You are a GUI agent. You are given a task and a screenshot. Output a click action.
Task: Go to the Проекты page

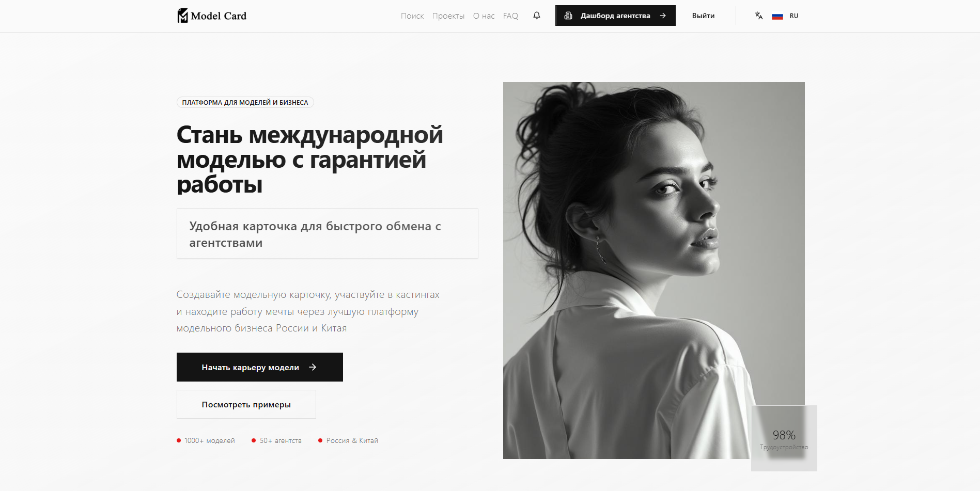point(448,16)
